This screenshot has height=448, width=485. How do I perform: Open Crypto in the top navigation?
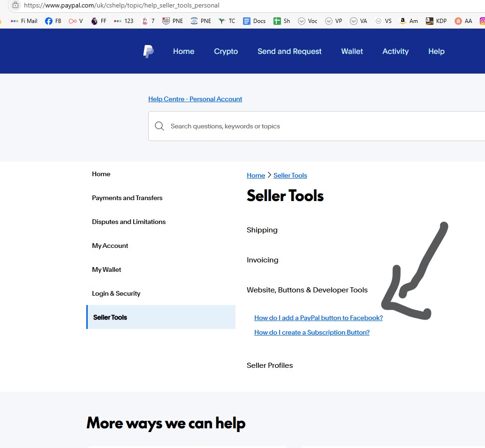click(226, 51)
